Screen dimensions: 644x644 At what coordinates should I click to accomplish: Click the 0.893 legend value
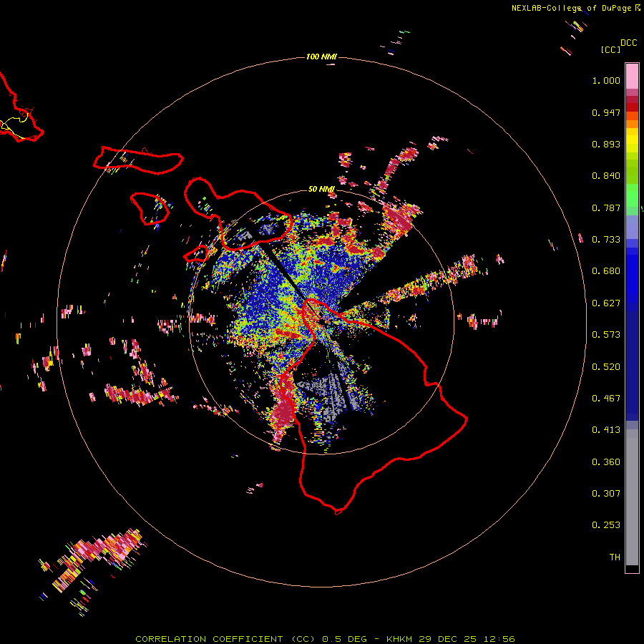[606, 144]
